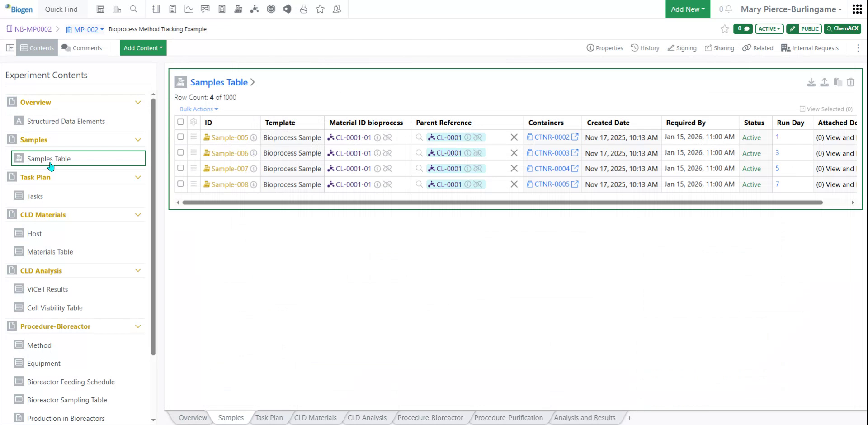Image resolution: width=868 pixels, height=425 pixels.
Task: Open the History panel link
Action: (645, 47)
